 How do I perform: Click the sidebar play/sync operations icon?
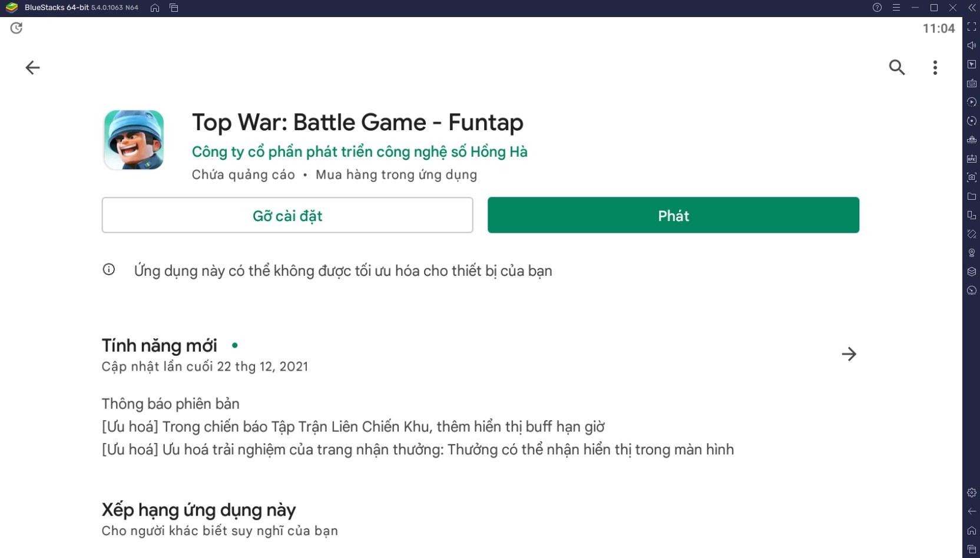coord(972,102)
